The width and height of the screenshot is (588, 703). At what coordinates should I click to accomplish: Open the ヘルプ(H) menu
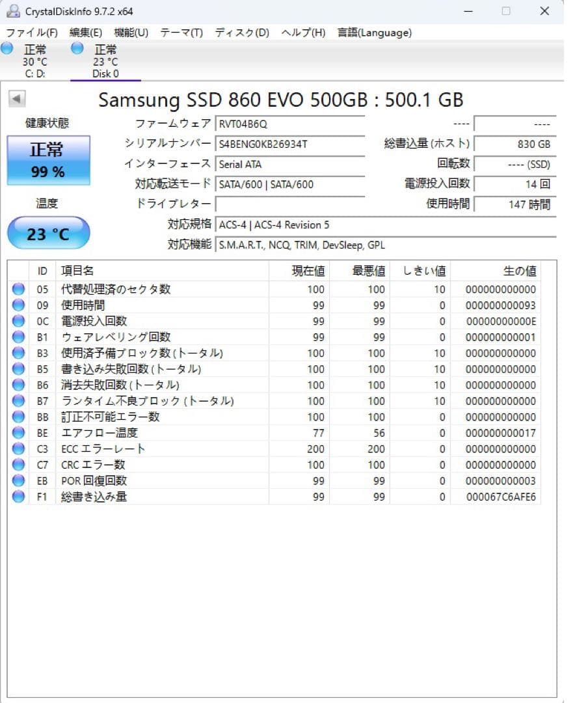pos(303,33)
